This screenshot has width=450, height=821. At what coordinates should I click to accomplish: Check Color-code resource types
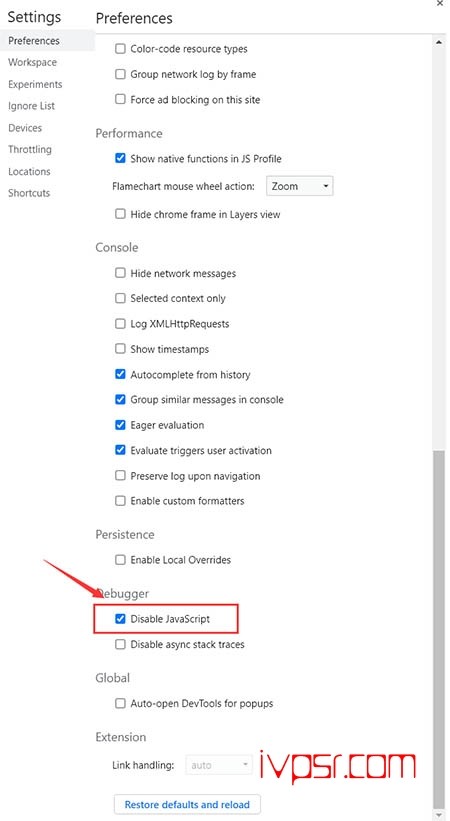tap(120, 49)
